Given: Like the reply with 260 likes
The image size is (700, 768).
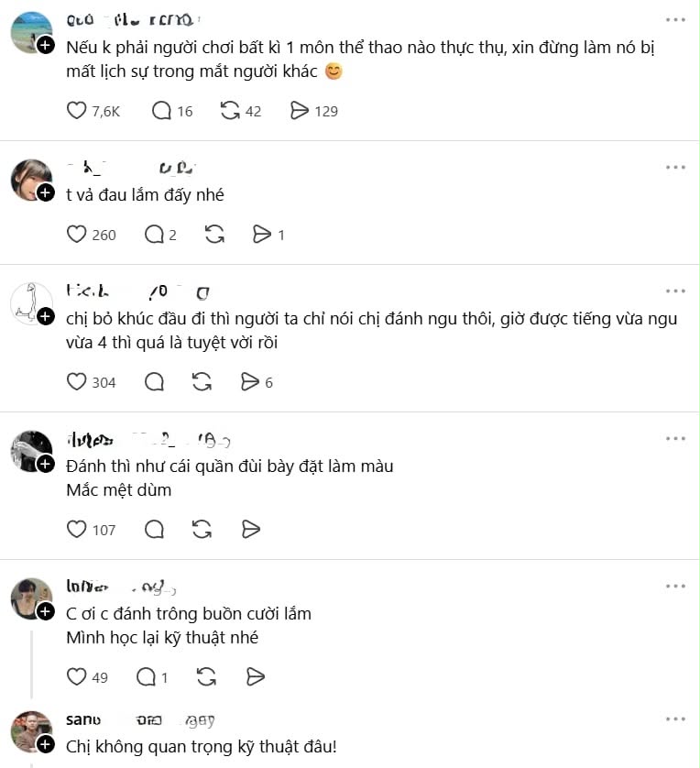Looking at the screenshot, I should pos(76,234).
